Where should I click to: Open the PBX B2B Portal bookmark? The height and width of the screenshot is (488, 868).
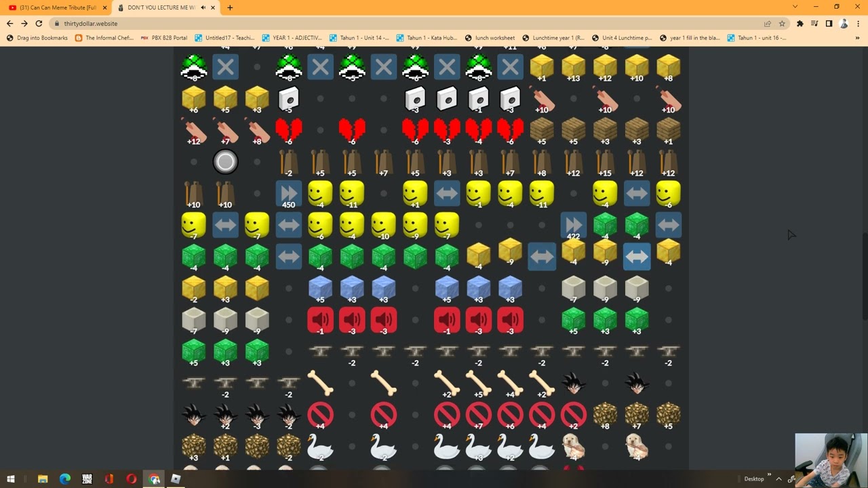(x=164, y=38)
